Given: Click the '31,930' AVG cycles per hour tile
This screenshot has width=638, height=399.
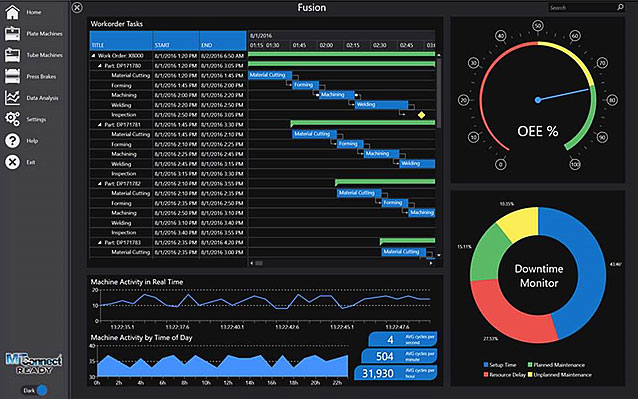Looking at the screenshot, I should [x=395, y=373].
